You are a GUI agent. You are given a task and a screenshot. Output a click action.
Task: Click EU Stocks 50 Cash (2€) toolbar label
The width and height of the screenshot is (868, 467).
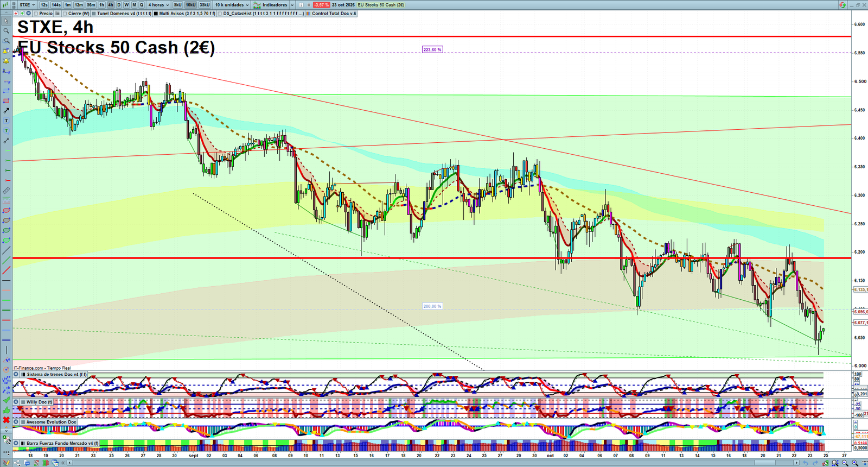381,5
